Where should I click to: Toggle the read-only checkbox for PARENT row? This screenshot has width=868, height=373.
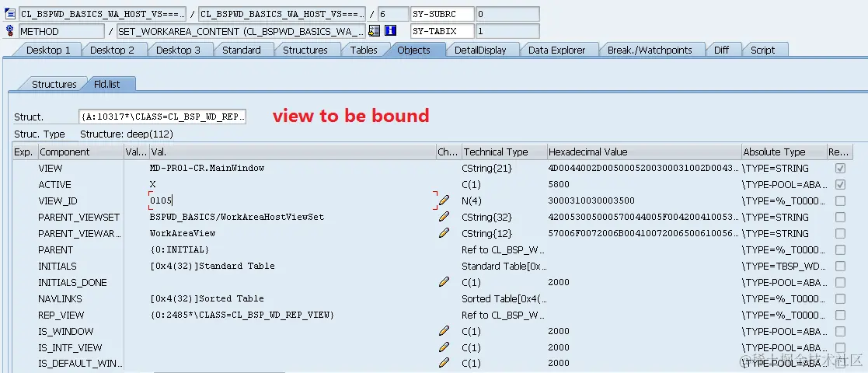point(840,249)
